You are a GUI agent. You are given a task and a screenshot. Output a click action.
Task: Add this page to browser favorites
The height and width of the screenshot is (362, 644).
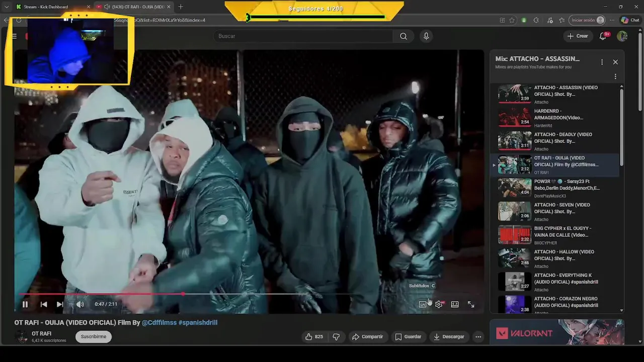(512, 20)
